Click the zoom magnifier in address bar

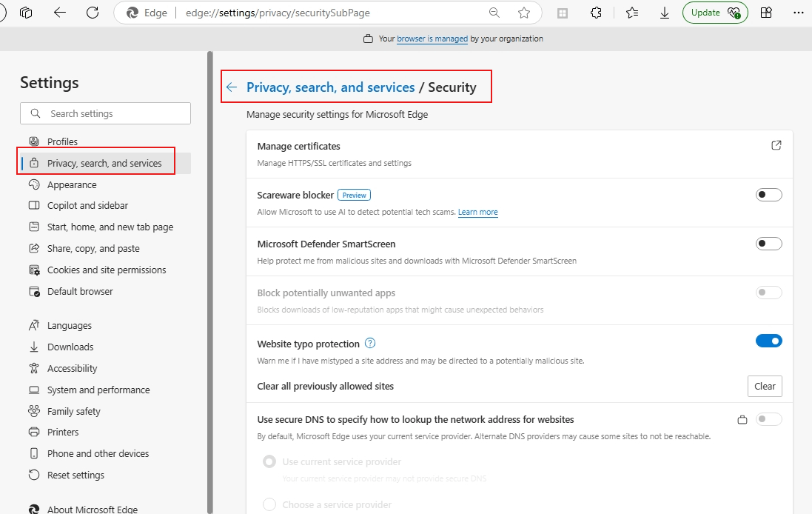click(x=494, y=13)
